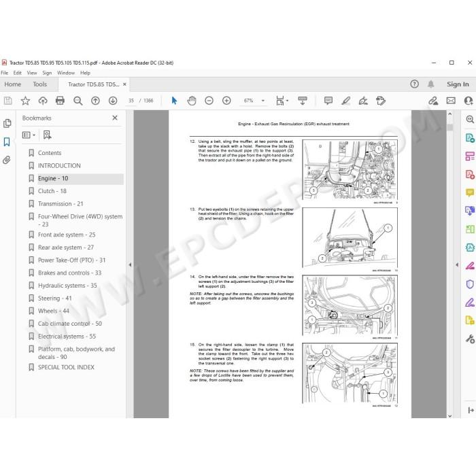Add a sticky note comment
The image size is (476, 476).
coord(328,101)
